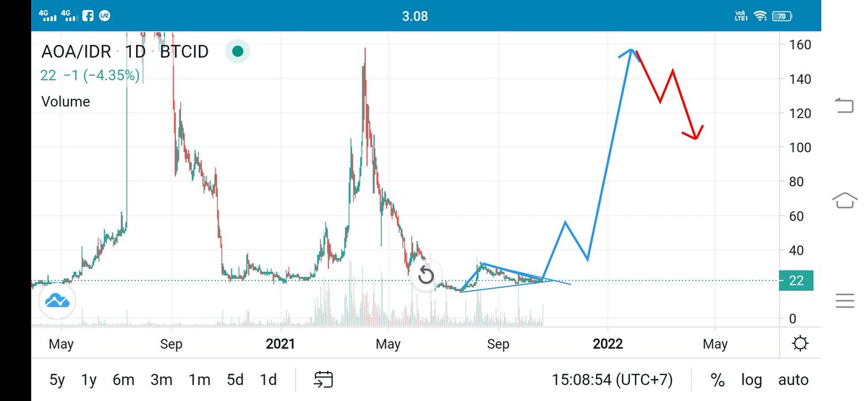Tap the Wi-Fi icon in status bar
Image resolution: width=868 pixels, height=401 pixels.
(759, 15)
